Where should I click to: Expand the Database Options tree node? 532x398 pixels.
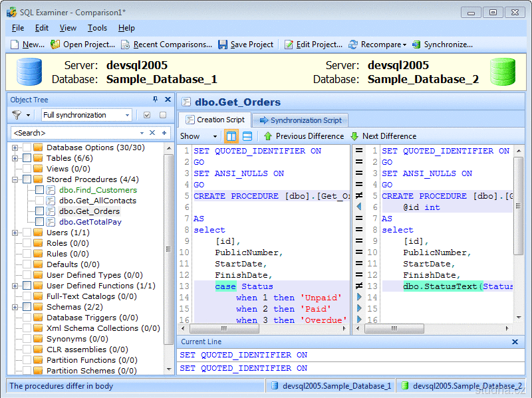15,148
